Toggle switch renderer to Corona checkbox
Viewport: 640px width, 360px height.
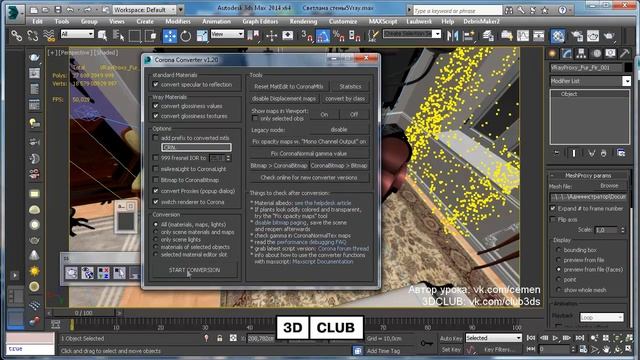coord(156,202)
